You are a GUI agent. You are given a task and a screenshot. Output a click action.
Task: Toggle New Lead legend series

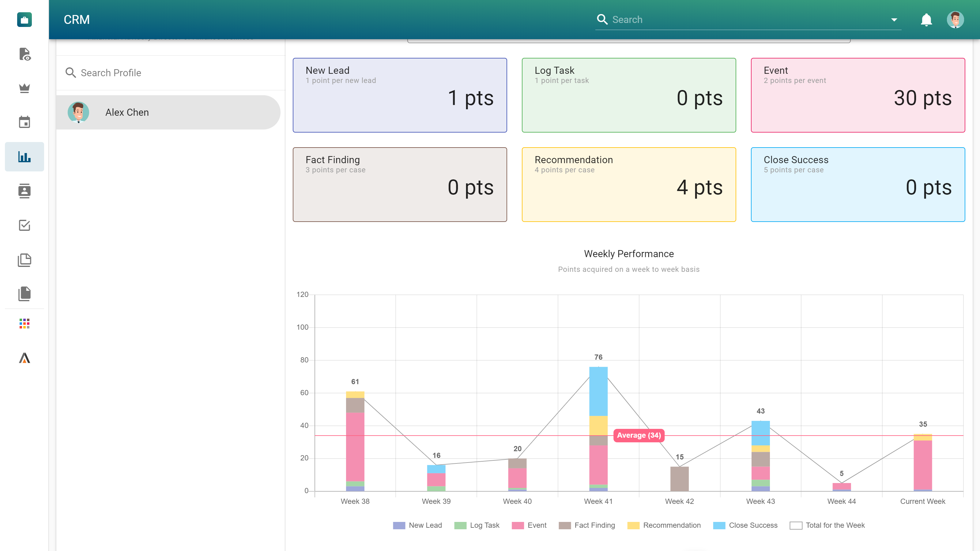[x=417, y=525]
